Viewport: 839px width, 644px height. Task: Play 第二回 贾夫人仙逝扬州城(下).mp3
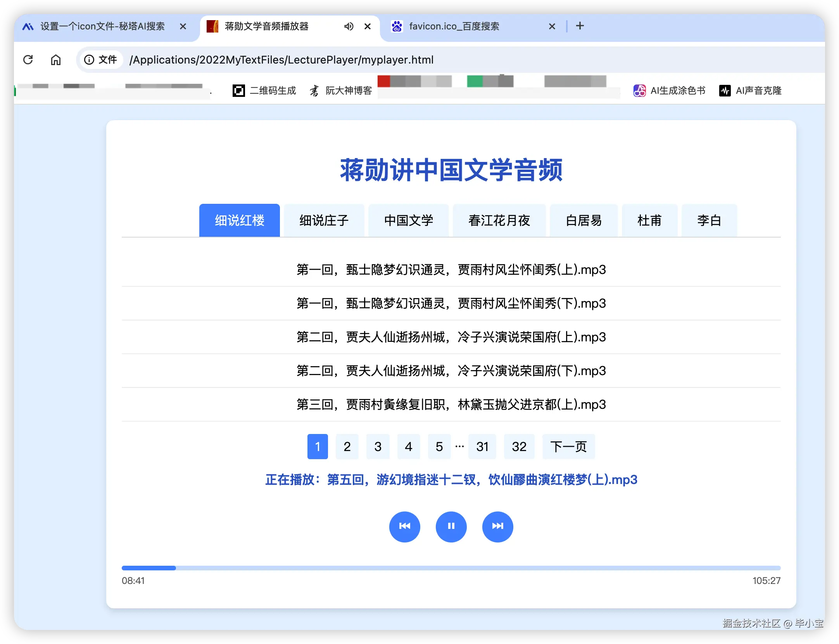tap(451, 371)
